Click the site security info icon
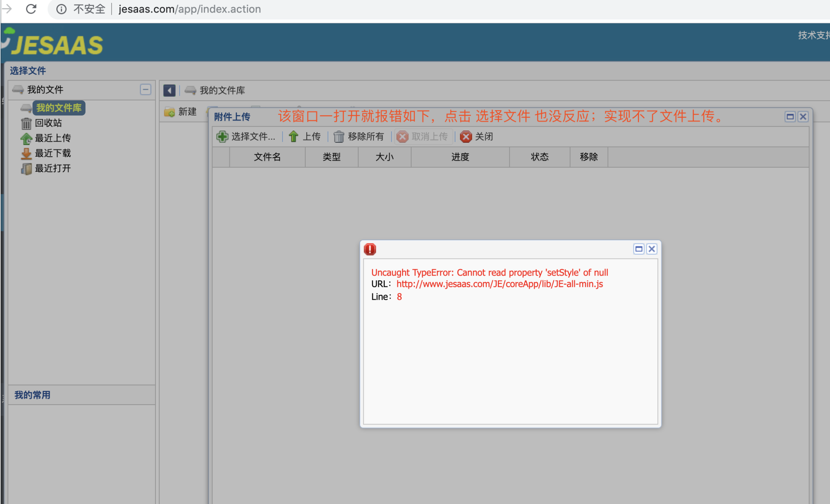 click(61, 9)
